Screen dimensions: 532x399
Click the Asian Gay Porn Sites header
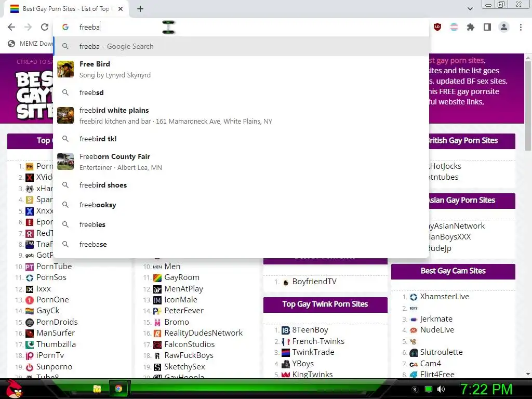point(472,201)
